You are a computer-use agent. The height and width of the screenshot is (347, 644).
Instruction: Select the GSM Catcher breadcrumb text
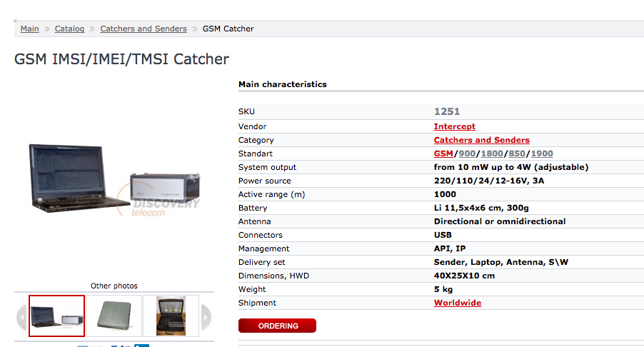click(228, 29)
